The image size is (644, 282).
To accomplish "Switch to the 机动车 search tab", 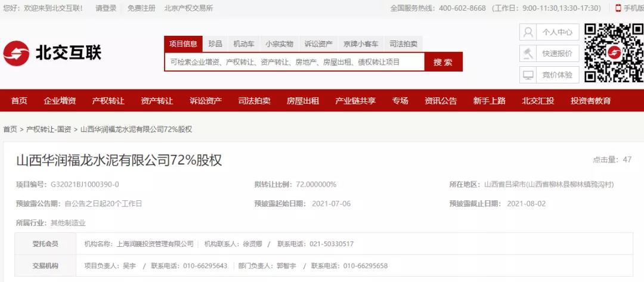I will click(x=244, y=44).
